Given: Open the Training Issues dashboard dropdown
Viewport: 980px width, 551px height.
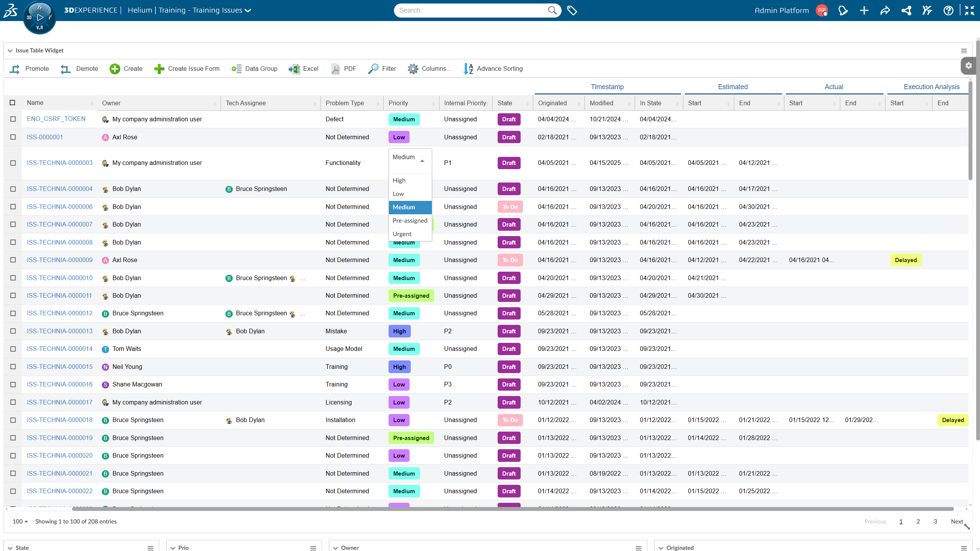Looking at the screenshot, I should (x=247, y=10).
